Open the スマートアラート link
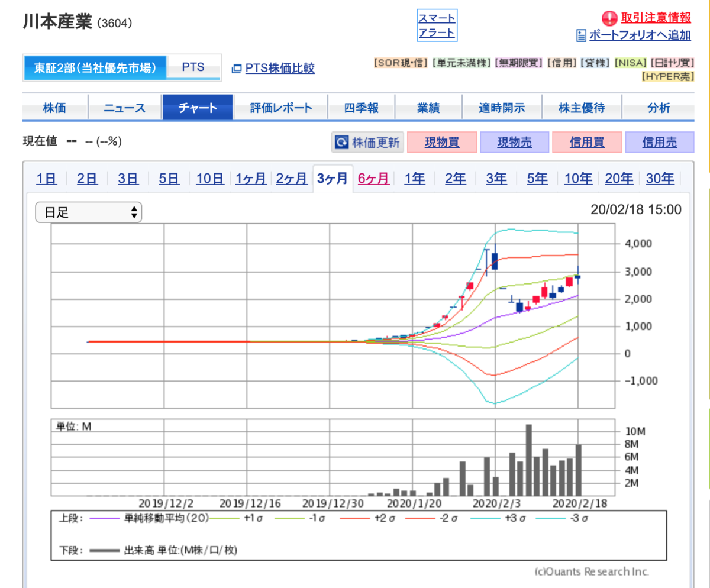 [437, 25]
